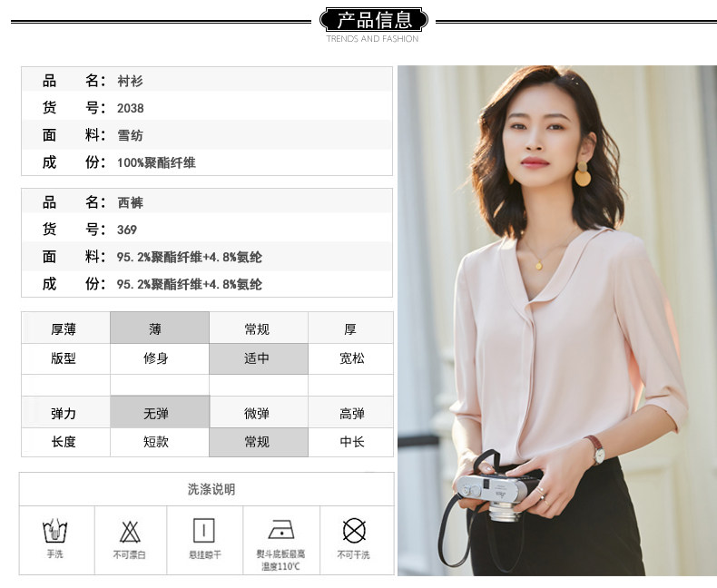This screenshot has height=588, width=717.
Task: Click the 洗涤说明 section header
Action: tap(211, 489)
